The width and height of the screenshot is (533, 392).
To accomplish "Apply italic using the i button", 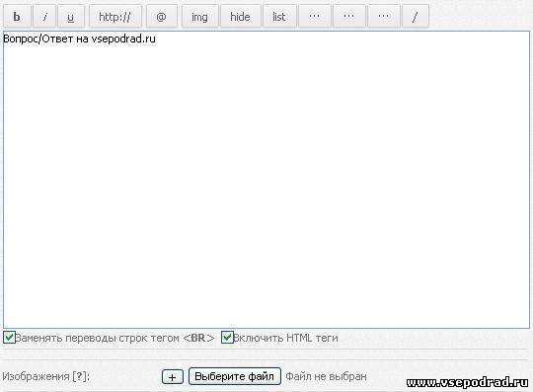I will pos(44,17).
